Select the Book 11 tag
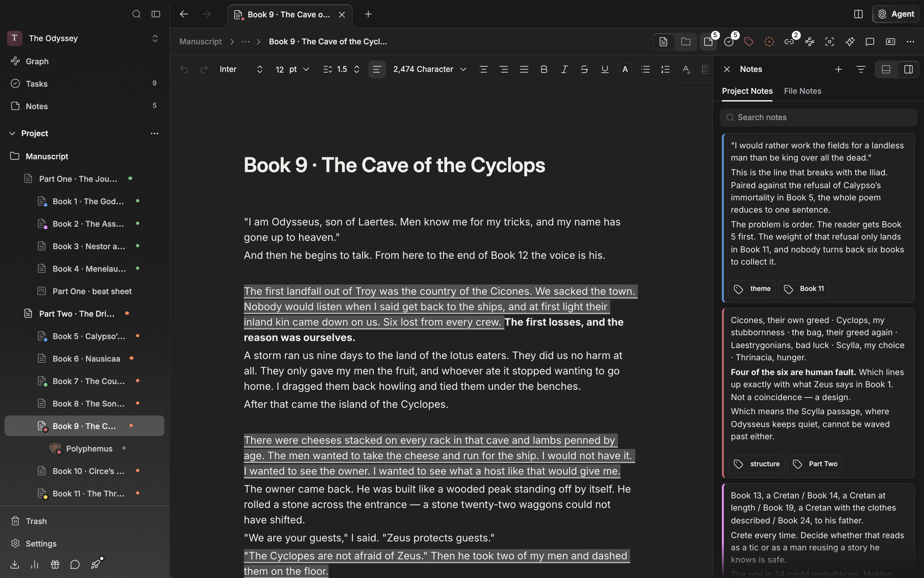This screenshot has width=924, height=578. [803, 289]
